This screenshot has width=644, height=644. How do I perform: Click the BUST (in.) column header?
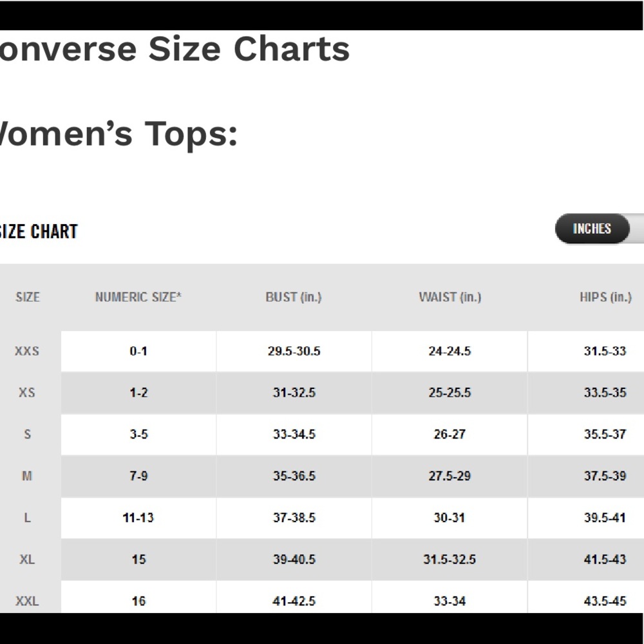click(294, 297)
